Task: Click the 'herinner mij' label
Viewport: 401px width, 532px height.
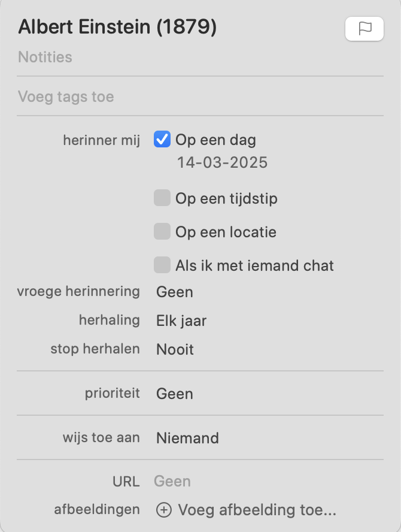Action: click(x=101, y=140)
